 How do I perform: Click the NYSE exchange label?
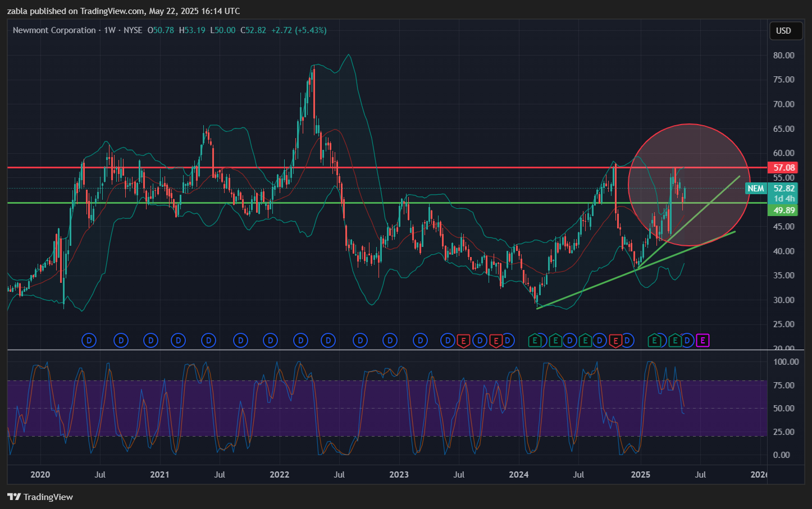[x=133, y=30]
